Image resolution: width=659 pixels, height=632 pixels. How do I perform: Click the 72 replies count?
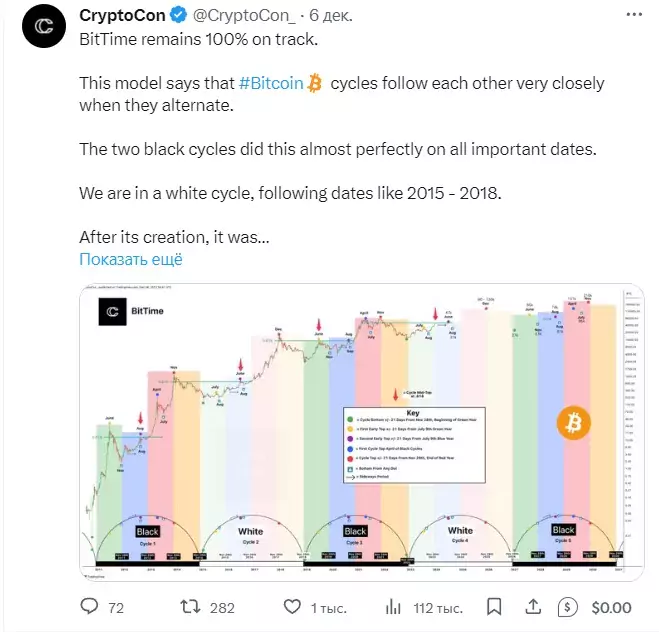coord(116,608)
